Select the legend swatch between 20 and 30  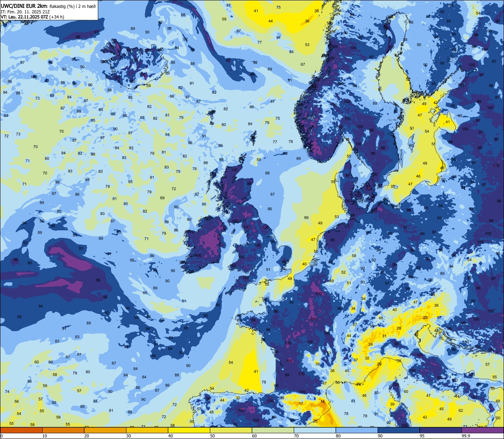[105, 430]
